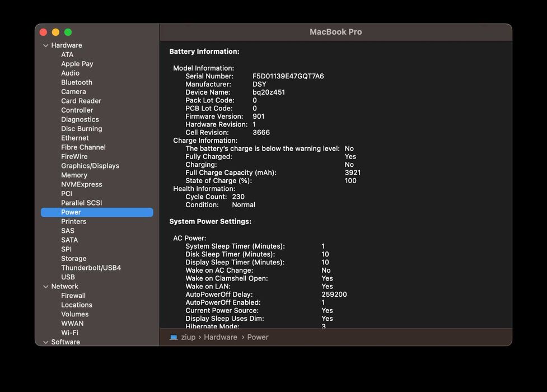
Task: Select Graphics/Displays in sidebar
Action: 90,166
